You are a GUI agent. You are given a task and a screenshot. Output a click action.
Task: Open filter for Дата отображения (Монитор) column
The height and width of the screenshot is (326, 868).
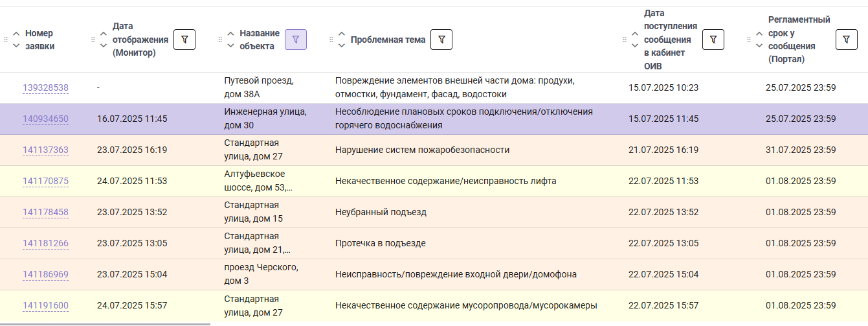pos(184,40)
